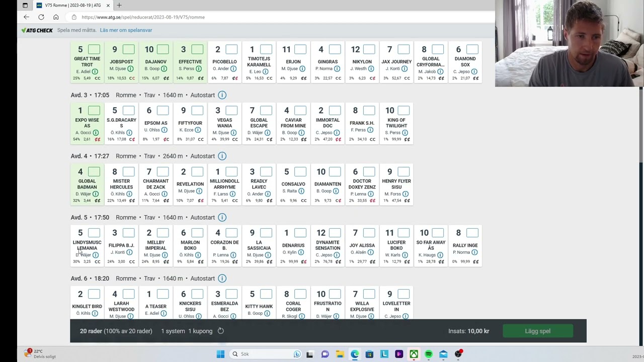
Task: Open info icon for Jobspost
Action: (x=130, y=68)
